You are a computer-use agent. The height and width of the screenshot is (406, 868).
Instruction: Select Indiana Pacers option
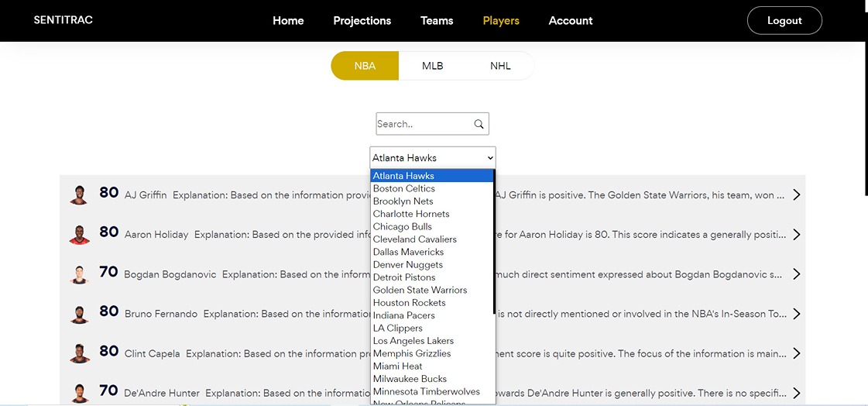[432, 315]
